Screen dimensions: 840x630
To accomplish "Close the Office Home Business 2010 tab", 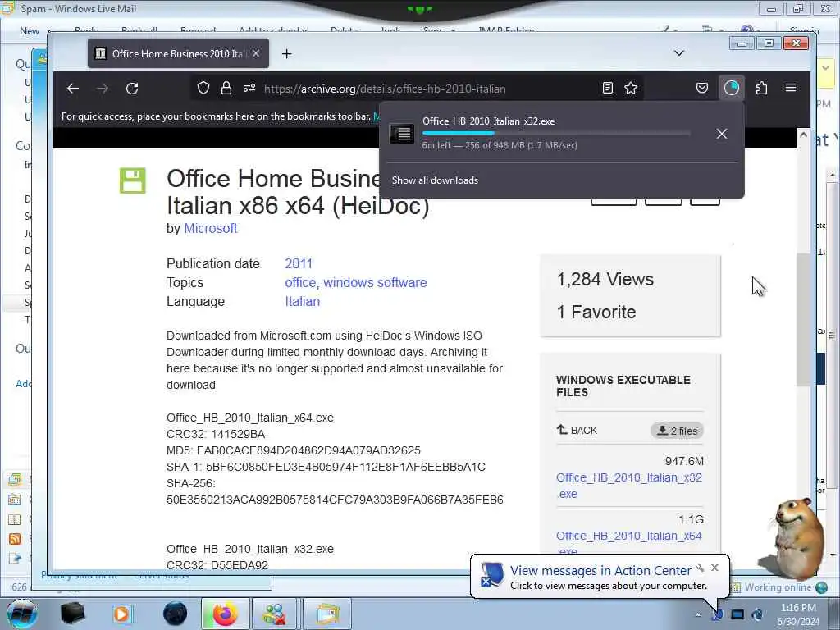I will (256, 53).
